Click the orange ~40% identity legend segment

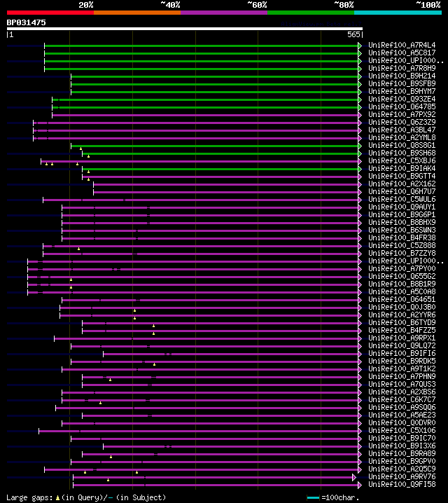coord(137,13)
